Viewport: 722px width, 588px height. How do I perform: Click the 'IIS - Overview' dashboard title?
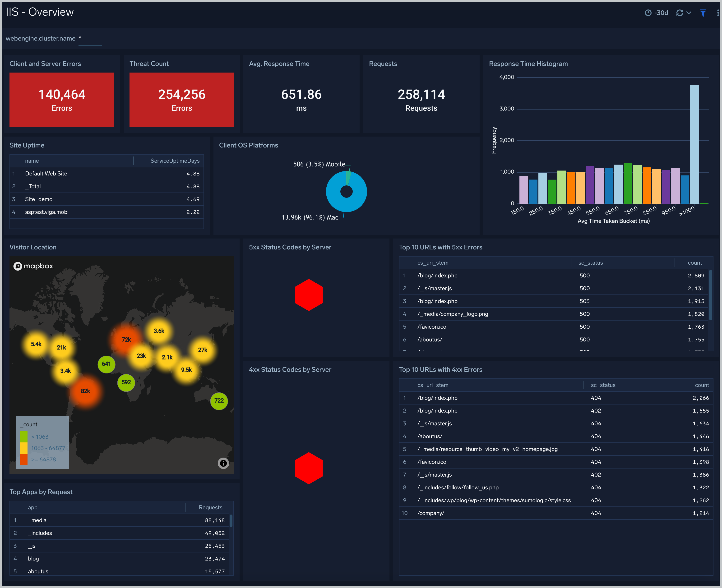(x=40, y=12)
